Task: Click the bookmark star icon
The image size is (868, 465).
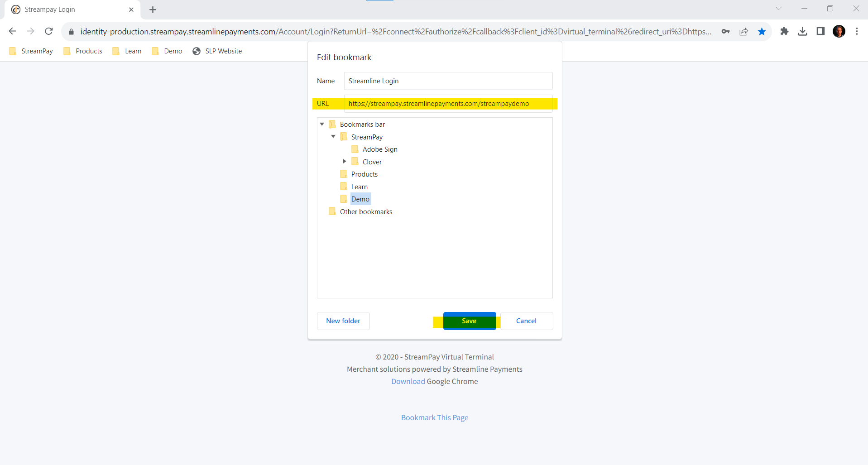Action: pyautogui.click(x=762, y=31)
